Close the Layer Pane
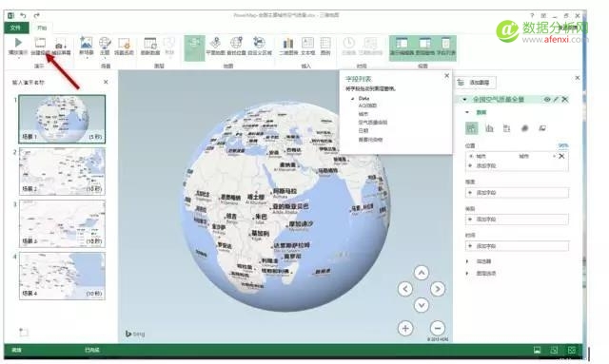The width and height of the screenshot is (609, 364). pyautogui.click(x=578, y=78)
